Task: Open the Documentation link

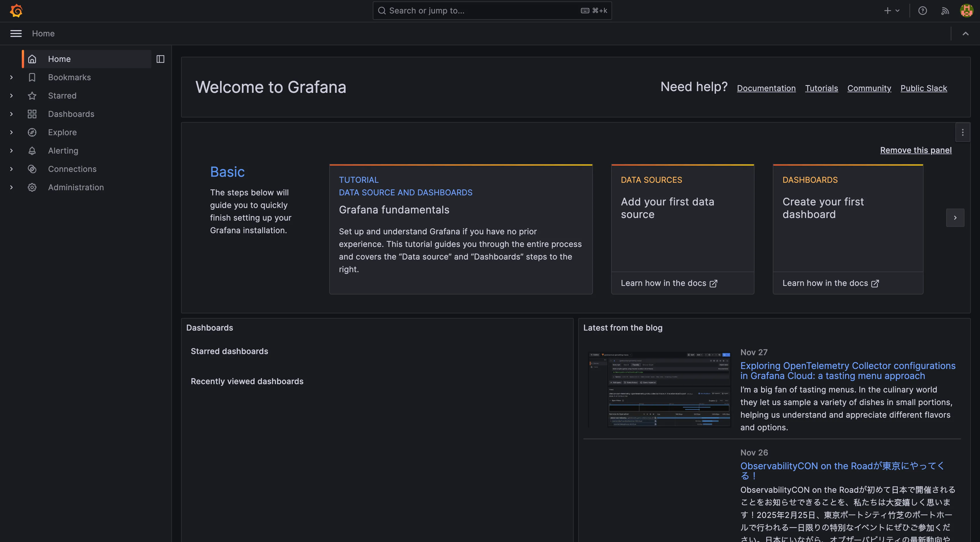Action: [766, 88]
